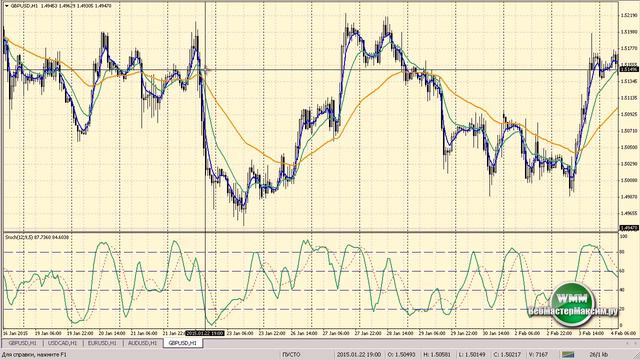Viewport: 640px width, 360px height.
Task: Switch to the AUDUSD,H1 chart tab
Action: point(142,343)
